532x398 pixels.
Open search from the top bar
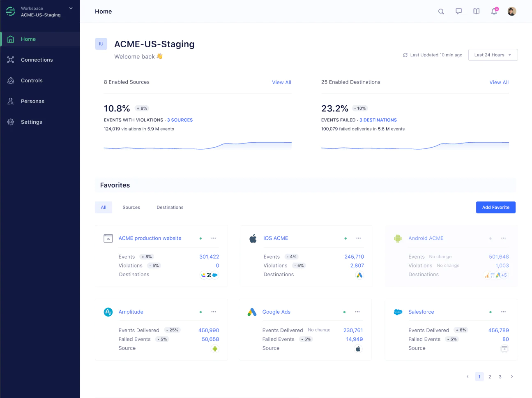[441, 11]
